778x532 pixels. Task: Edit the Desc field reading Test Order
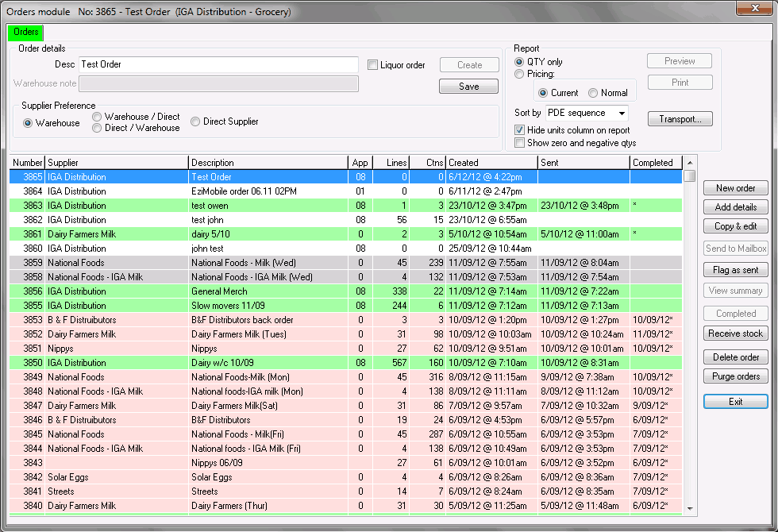point(218,64)
